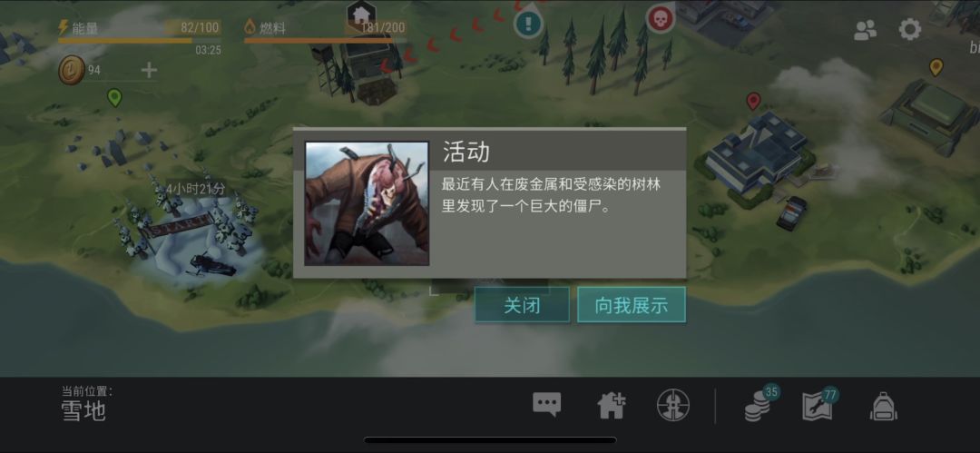Tap the giant zombie event thumbnail
The width and height of the screenshot is (980, 453).
click(367, 203)
